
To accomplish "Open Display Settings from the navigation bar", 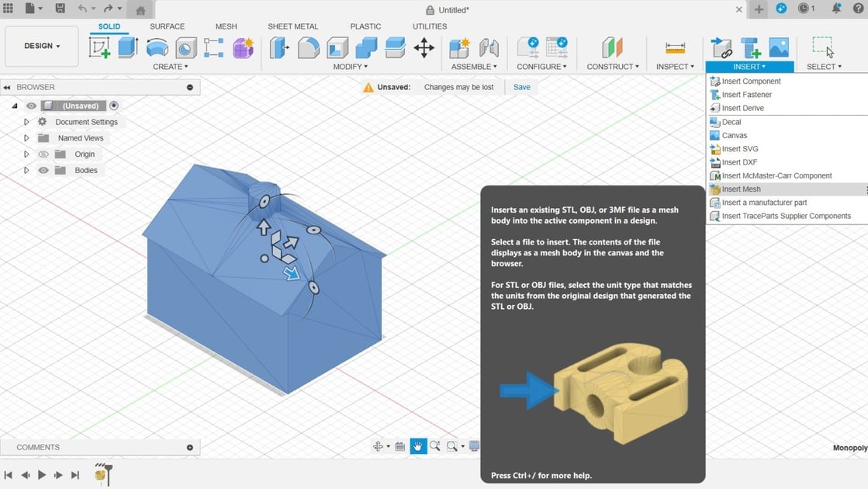I will [474, 446].
